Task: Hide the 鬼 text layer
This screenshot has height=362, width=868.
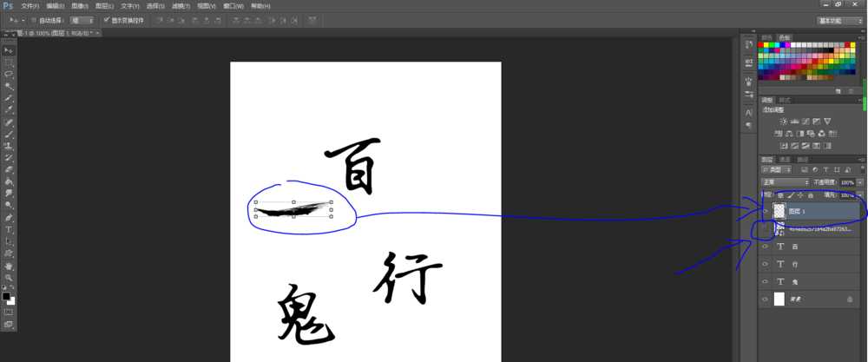Action: tap(765, 282)
